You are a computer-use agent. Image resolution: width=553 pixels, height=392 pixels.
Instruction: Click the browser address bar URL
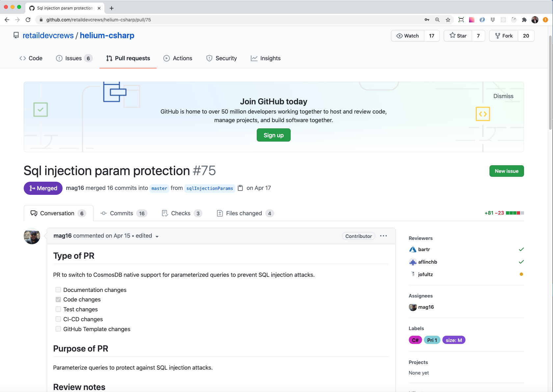98,20
